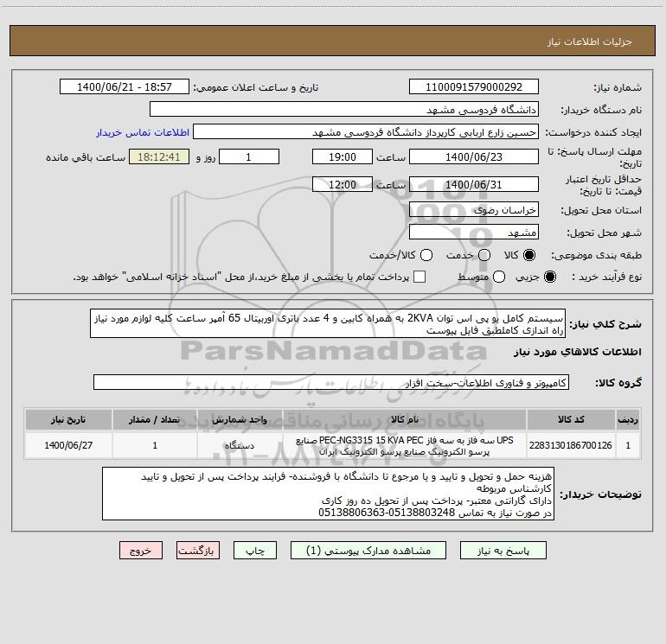666x644 pixels.
Task: Click the price validity date 1400/06/31
Action: coord(474,185)
